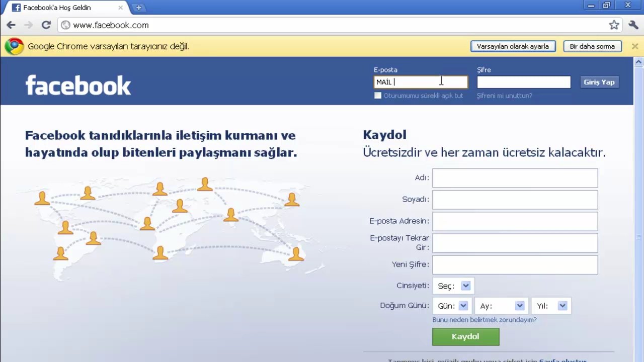Click the E-posta Adresin input field
644x362 pixels.
[515, 221]
